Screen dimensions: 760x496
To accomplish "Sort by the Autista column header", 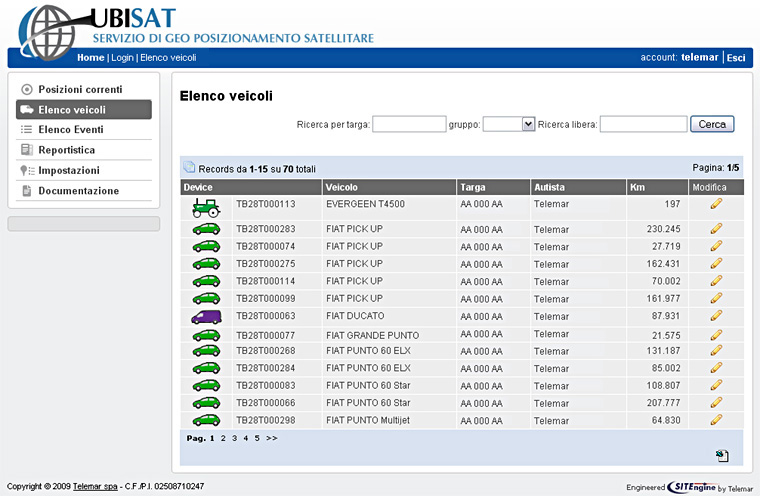I will [549, 187].
